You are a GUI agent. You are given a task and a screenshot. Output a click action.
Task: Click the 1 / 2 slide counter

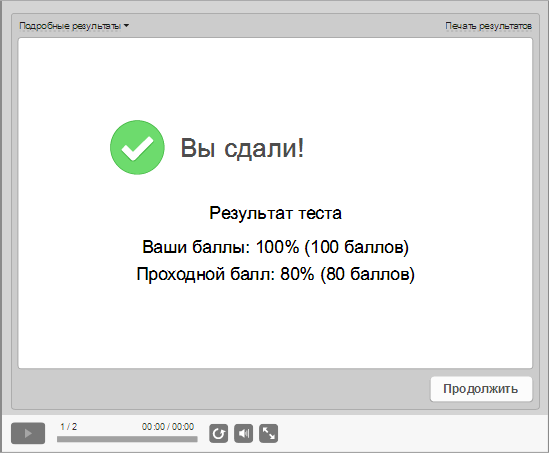pyautogui.click(x=69, y=427)
